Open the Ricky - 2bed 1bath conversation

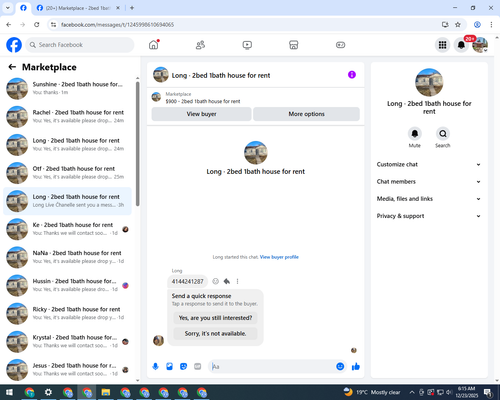point(68,313)
